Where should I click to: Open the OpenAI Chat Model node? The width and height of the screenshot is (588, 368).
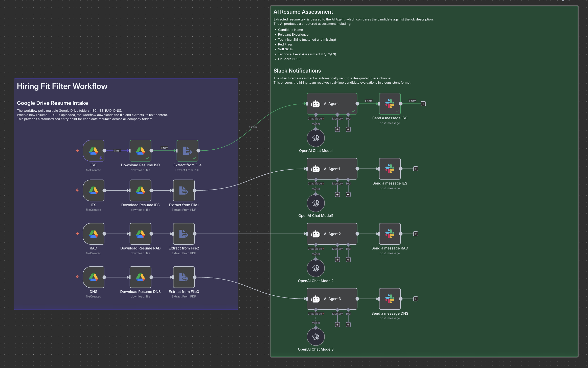(x=316, y=138)
